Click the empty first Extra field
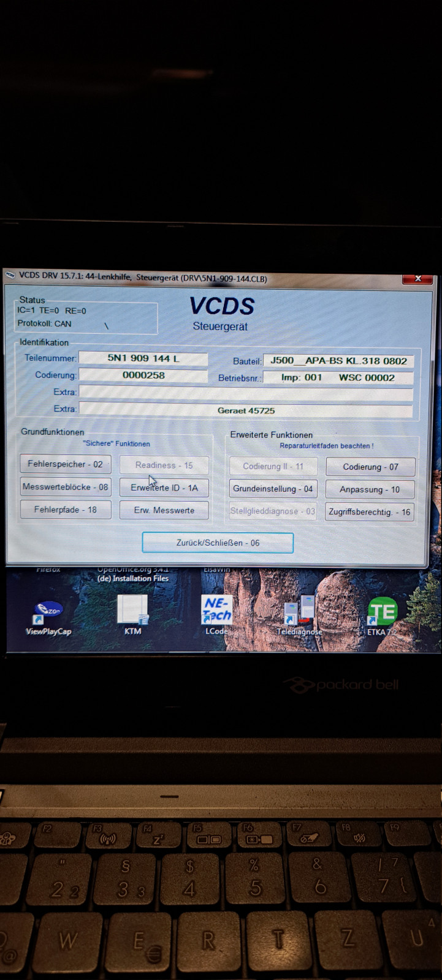The image size is (442, 980). (246, 393)
